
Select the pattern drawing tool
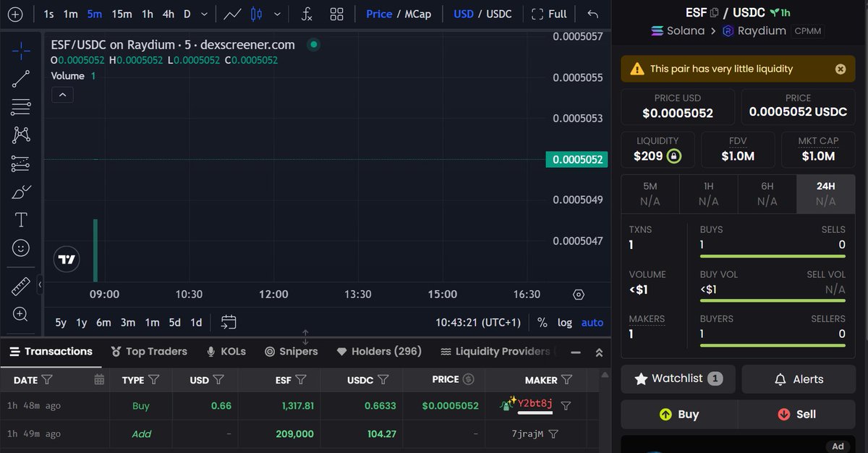click(x=21, y=135)
